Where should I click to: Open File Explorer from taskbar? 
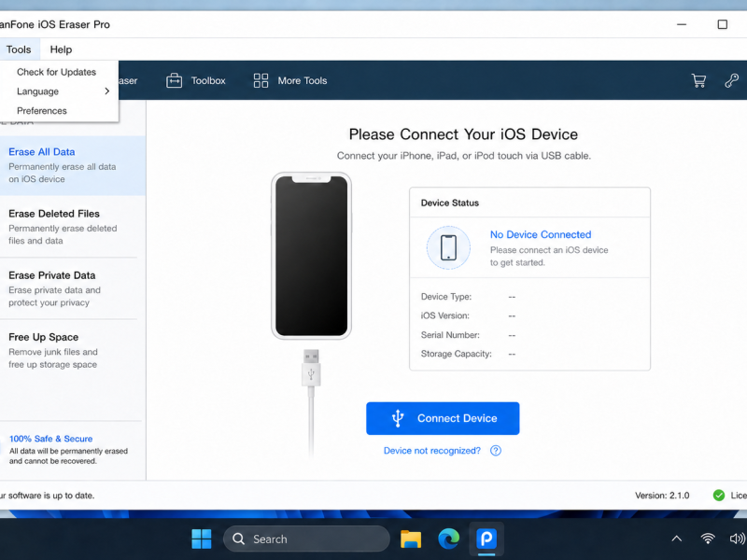[410, 539]
